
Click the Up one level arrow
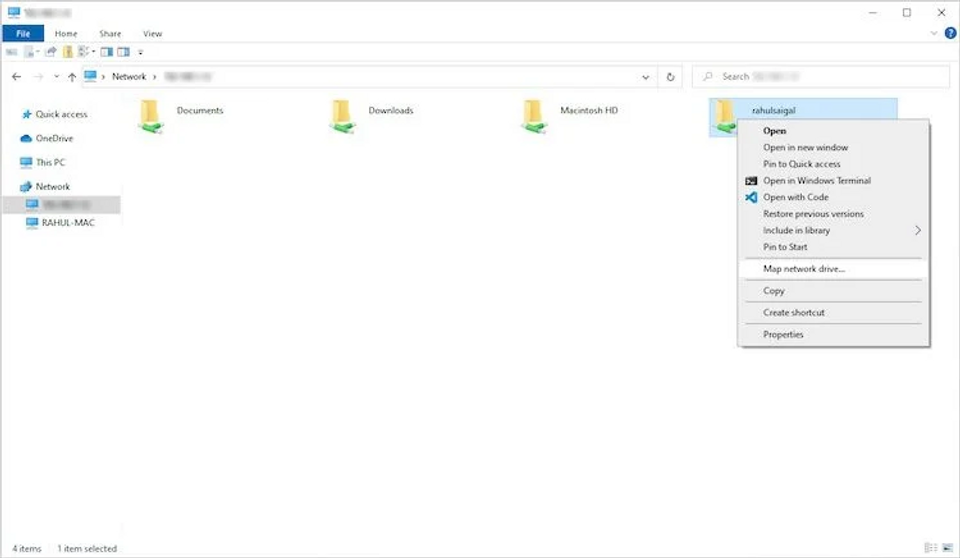72,77
